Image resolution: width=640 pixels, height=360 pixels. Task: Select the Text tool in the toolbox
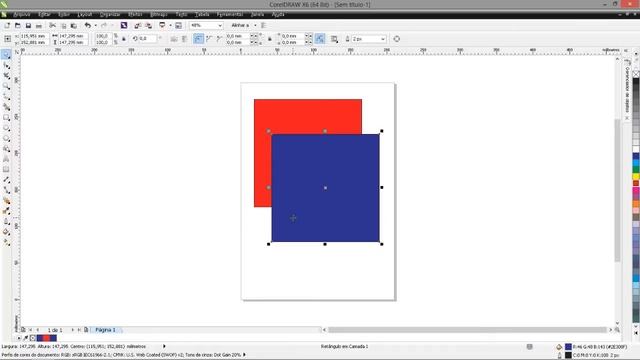pos(6,159)
